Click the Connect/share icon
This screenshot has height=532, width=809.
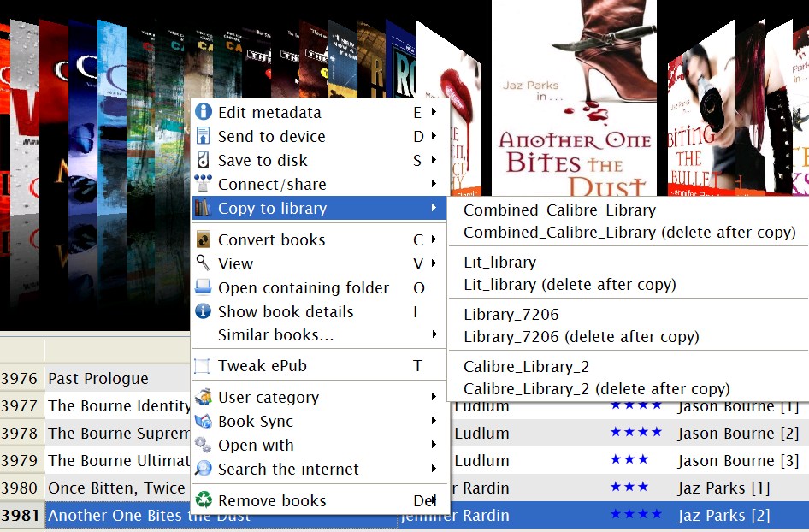tap(204, 183)
